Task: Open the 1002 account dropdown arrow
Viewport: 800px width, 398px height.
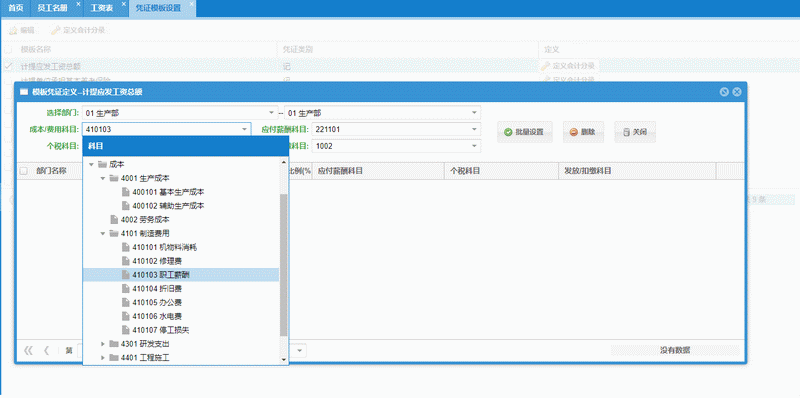Action: (474, 146)
